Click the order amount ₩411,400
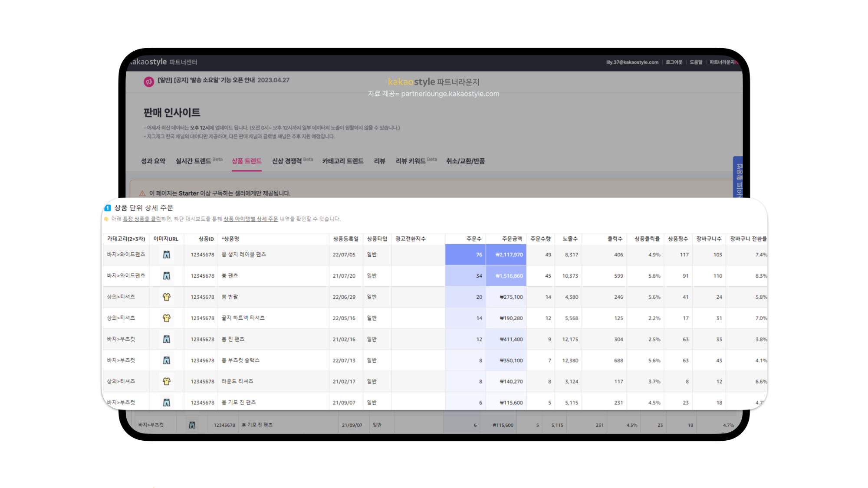 coord(511,339)
